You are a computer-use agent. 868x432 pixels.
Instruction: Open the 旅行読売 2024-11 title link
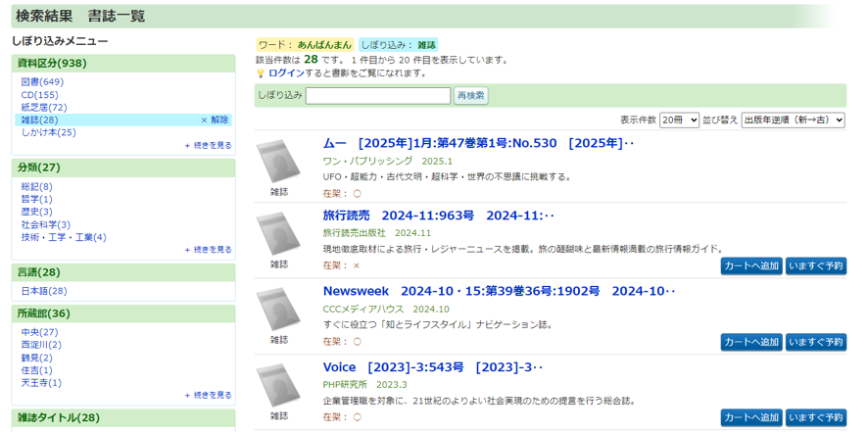(439, 216)
